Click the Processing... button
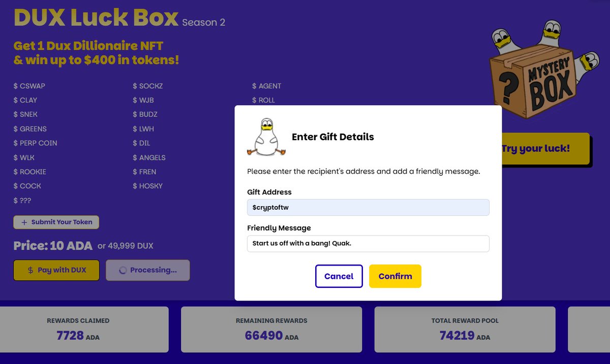Screen dimensions: 610x364 click(x=148, y=270)
